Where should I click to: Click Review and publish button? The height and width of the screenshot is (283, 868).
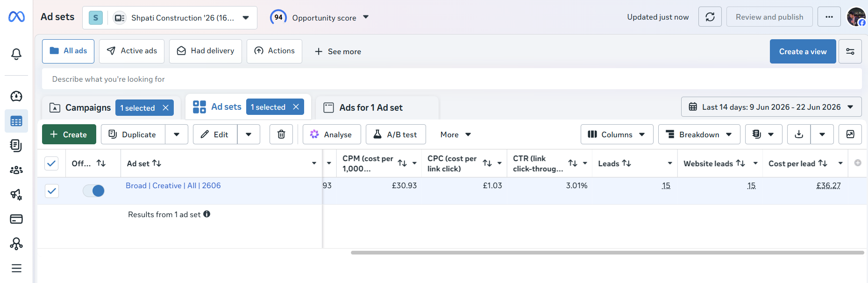769,17
